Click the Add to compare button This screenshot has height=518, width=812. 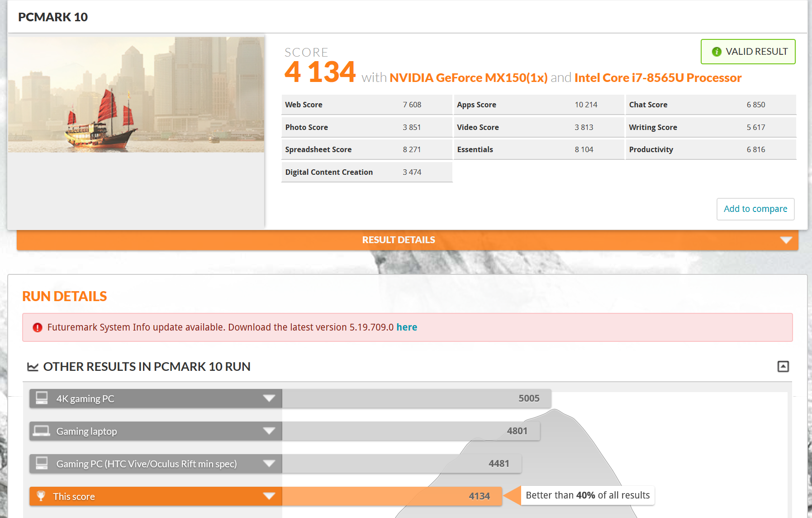point(755,209)
